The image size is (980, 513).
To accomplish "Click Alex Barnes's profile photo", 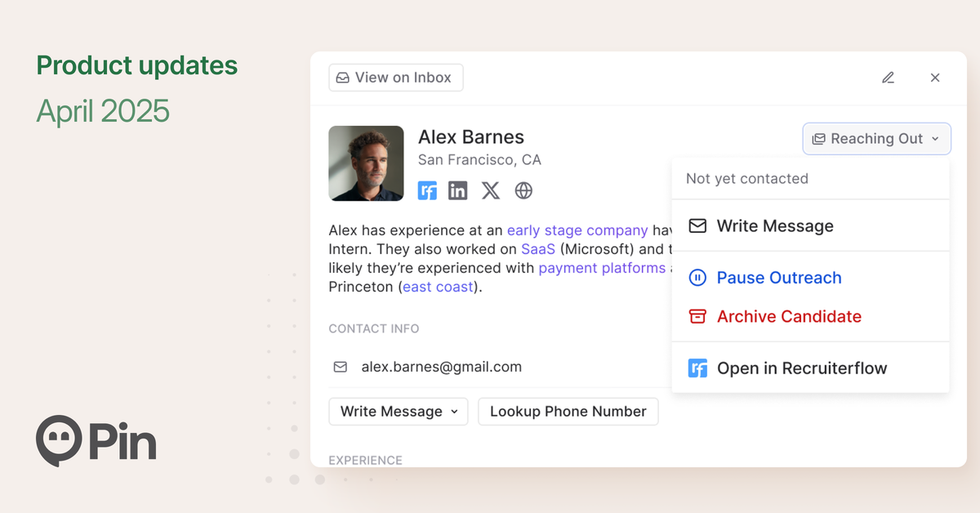I will click(x=366, y=163).
